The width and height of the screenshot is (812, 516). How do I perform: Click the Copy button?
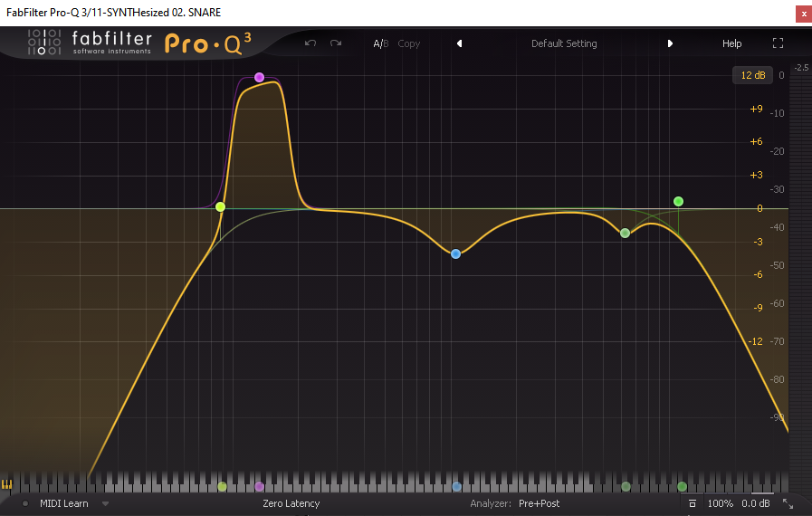click(x=408, y=43)
